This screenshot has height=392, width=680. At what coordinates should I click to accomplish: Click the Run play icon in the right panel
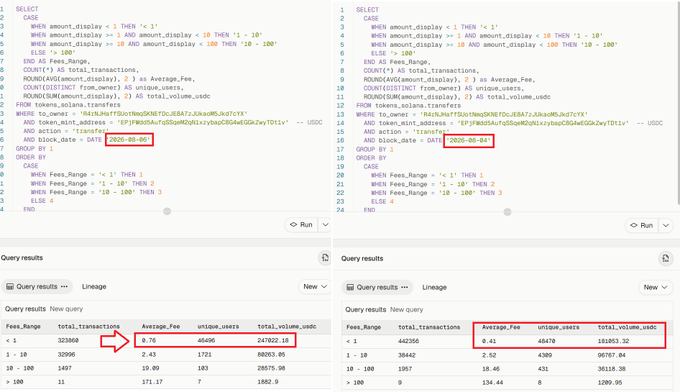634,225
